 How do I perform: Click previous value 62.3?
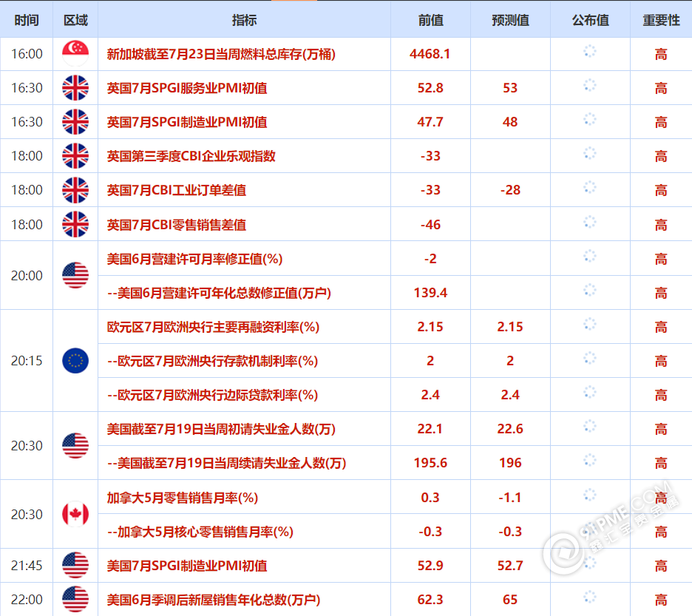coord(430,600)
